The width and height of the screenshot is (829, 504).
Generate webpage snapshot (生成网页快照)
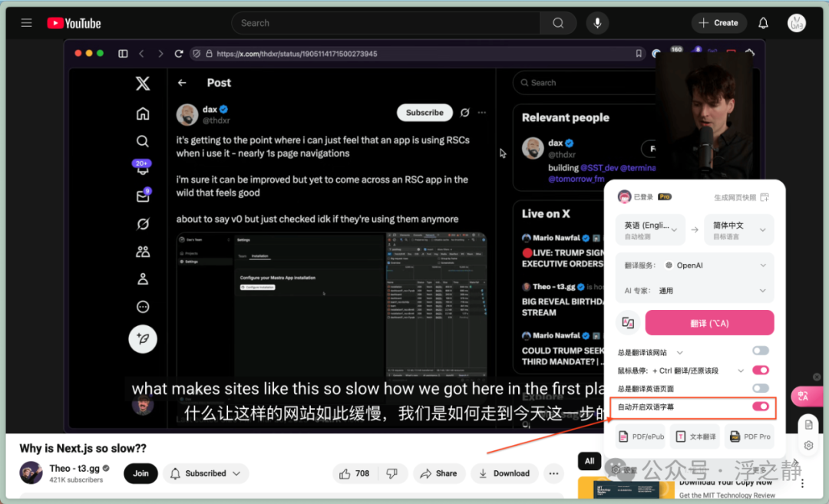[x=741, y=197]
